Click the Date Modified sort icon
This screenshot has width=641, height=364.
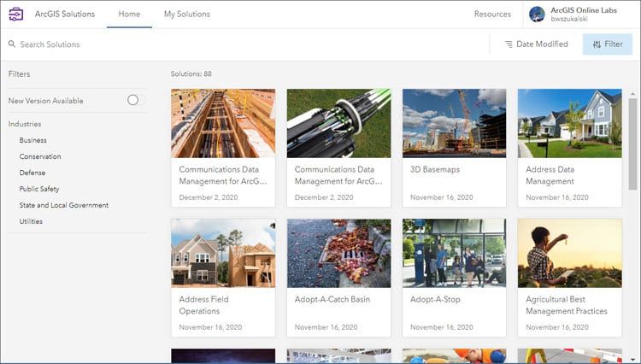click(509, 44)
